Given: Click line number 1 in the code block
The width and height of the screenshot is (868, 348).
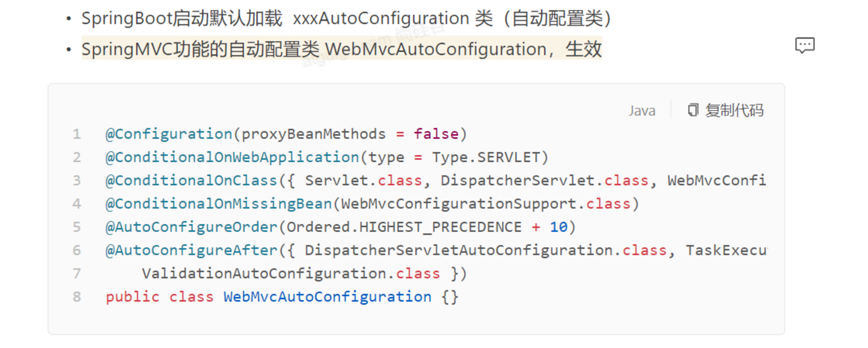Looking at the screenshot, I should (77, 134).
